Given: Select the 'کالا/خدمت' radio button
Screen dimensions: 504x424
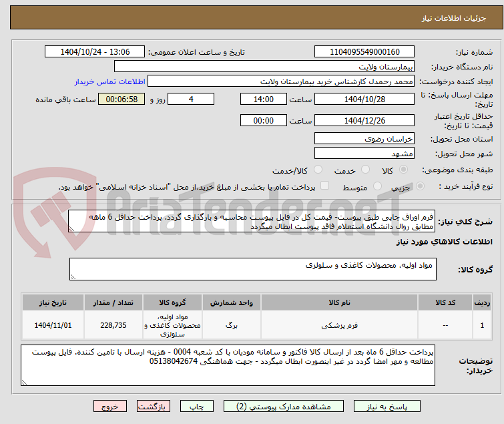Looking at the screenshot, I should 318,170.
